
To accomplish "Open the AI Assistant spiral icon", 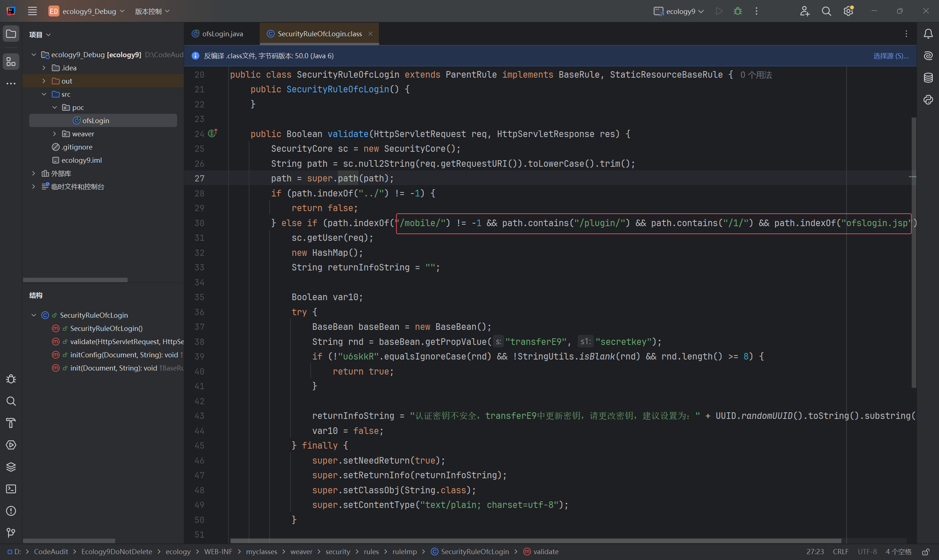I will (928, 56).
